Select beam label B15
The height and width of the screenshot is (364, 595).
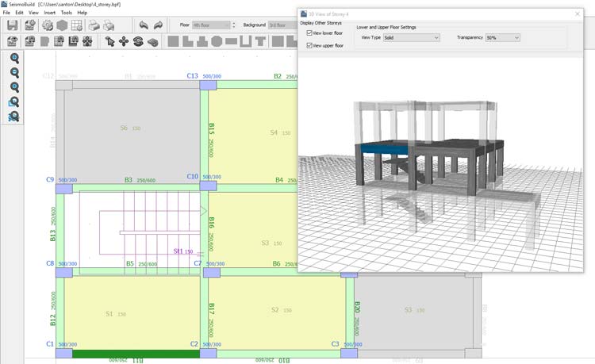pyautogui.click(x=211, y=129)
